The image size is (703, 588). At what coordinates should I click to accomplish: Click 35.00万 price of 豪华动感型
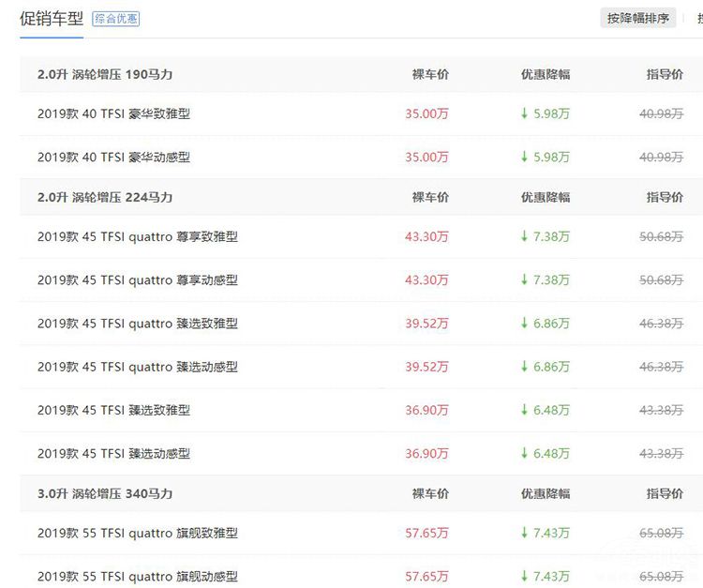coord(426,158)
